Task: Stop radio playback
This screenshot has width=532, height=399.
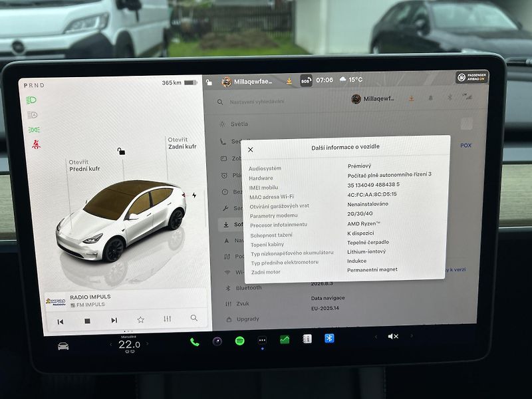Action: (x=87, y=321)
